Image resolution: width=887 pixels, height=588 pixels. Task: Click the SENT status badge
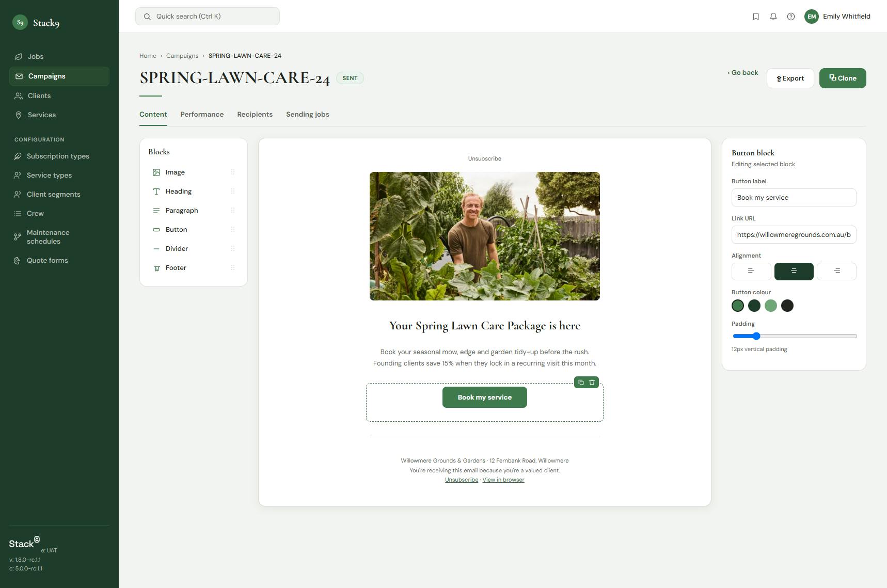(x=350, y=78)
